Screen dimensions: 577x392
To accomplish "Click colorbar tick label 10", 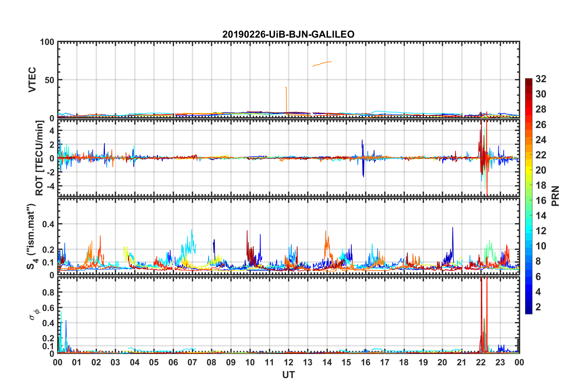I will click(541, 246).
